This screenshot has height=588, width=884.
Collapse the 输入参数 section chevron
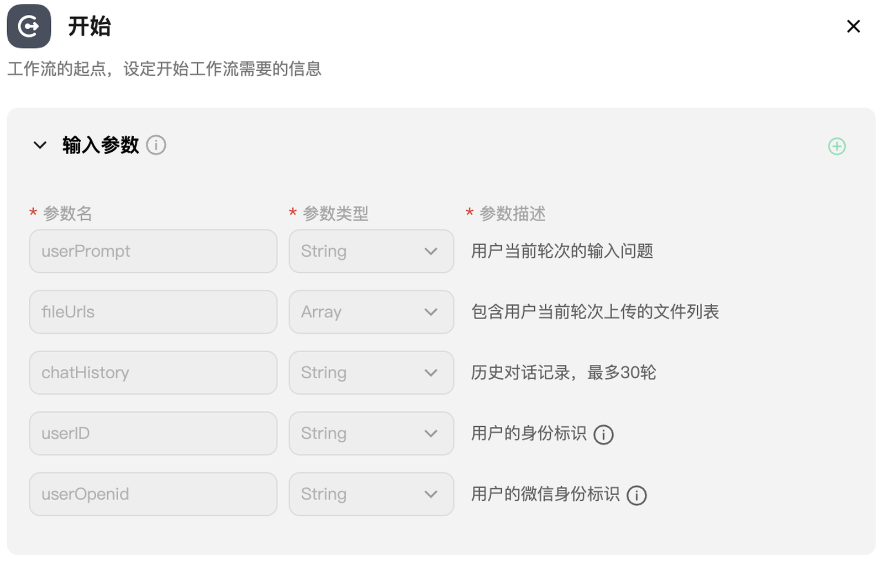[x=40, y=145]
